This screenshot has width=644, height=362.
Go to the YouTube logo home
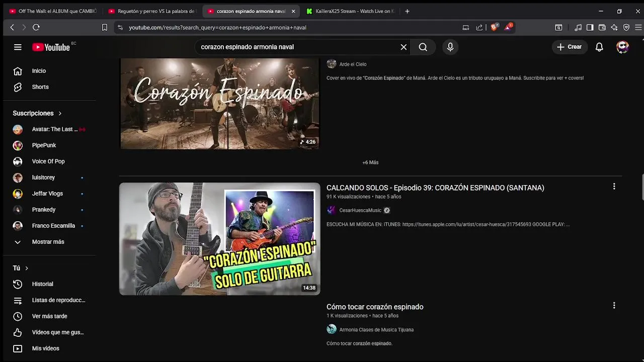(x=51, y=47)
